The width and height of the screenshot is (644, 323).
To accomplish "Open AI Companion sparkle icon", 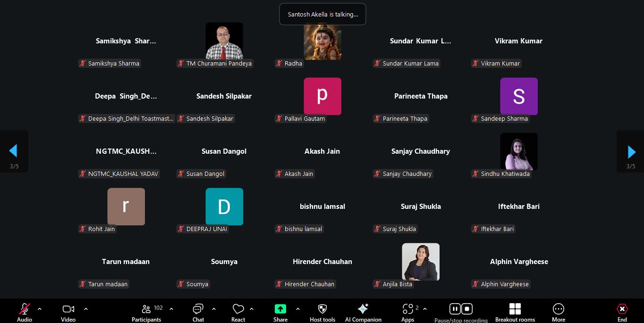I will 363,309.
